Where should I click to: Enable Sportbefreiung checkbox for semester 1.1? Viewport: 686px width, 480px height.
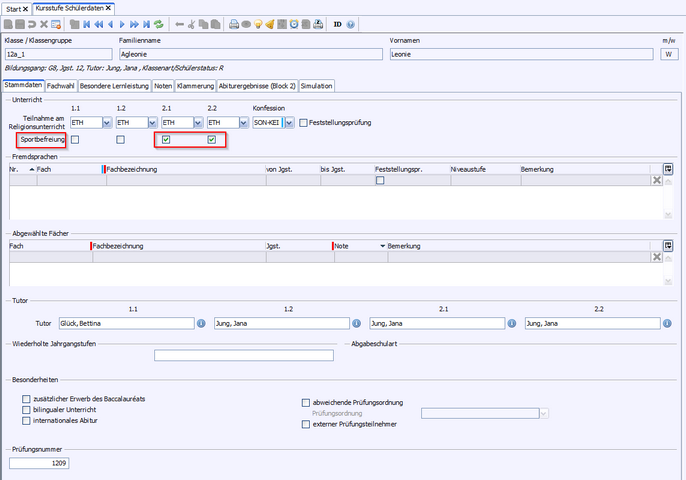coord(75,140)
